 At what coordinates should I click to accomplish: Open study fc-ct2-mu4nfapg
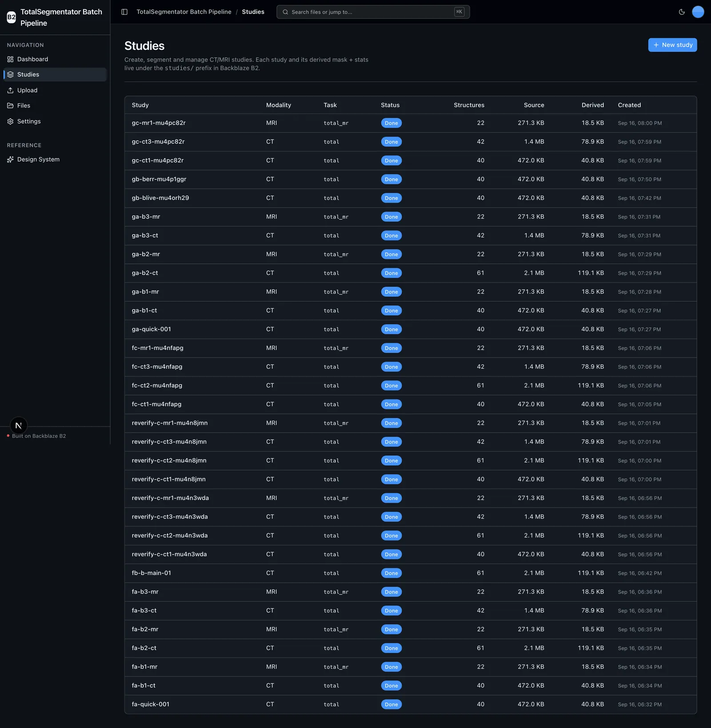click(x=157, y=386)
